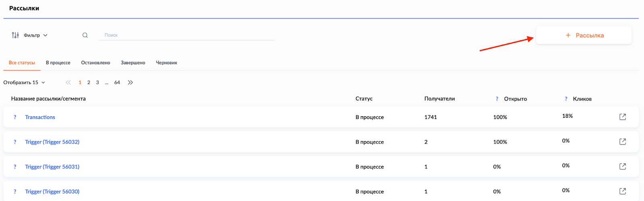Switch to Завершено tab
This screenshot has height=201, width=644.
(133, 63)
